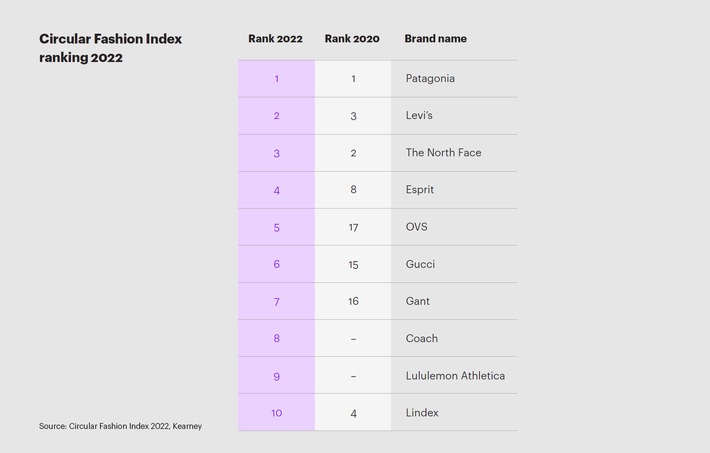Click the Gant brand entry
The height and width of the screenshot is (453, 710).
[417, 301]
